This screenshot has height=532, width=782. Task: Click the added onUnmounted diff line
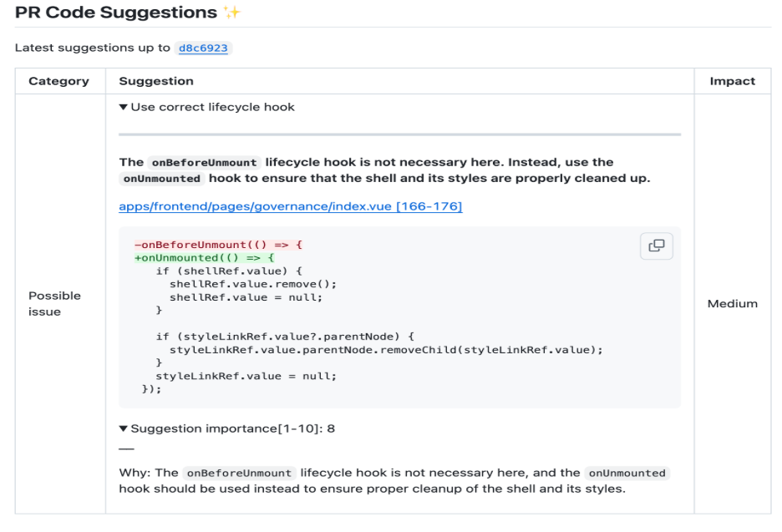point(205,258)
